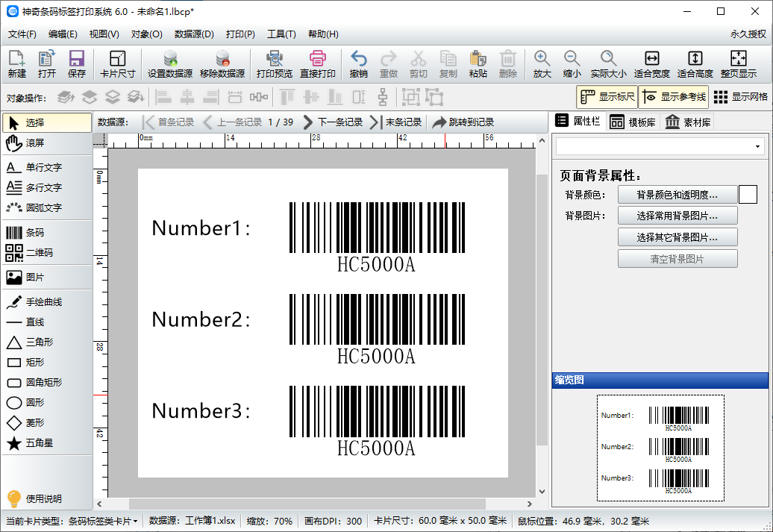
Task: Click the 缩览图 label thumbnail preview
Action: pos(660,448)
